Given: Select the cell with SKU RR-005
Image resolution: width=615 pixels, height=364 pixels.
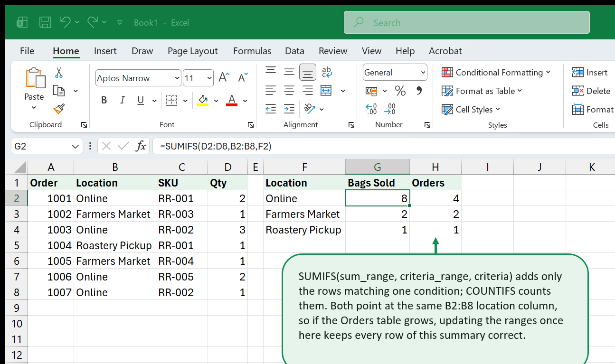Looking at the screenshot, I should click(x=182, y=277).
